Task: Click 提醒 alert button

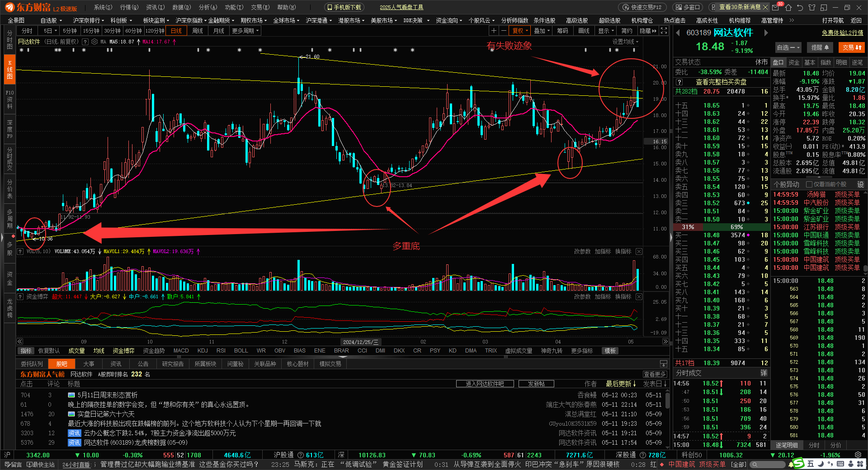Action: tap(820, 47)
